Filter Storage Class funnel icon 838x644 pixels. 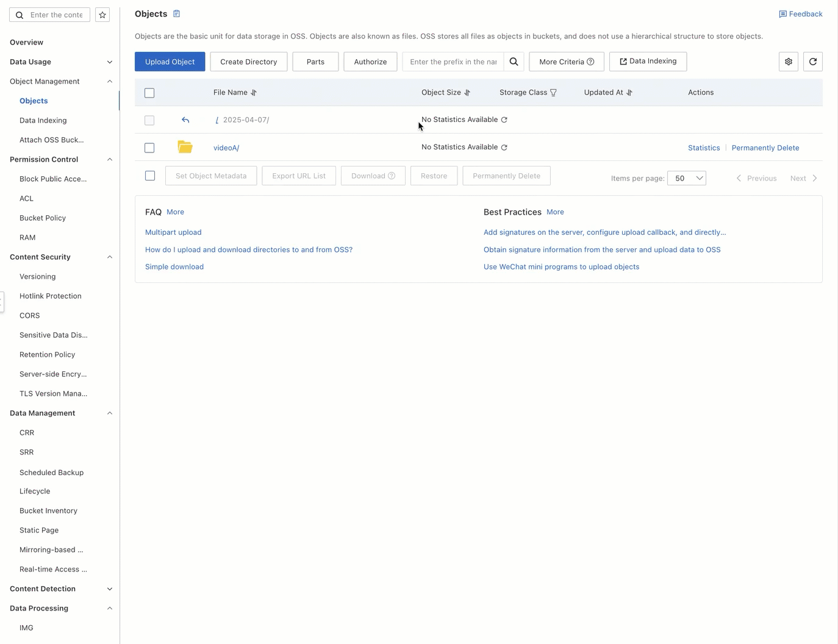point(553,93)
